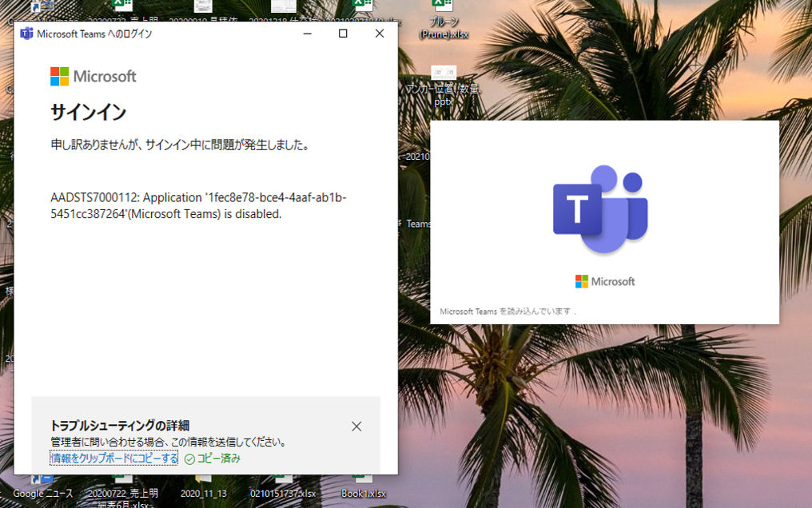
Task: Copy troubleshooting info to clipboard link
Action: (114, 458)
